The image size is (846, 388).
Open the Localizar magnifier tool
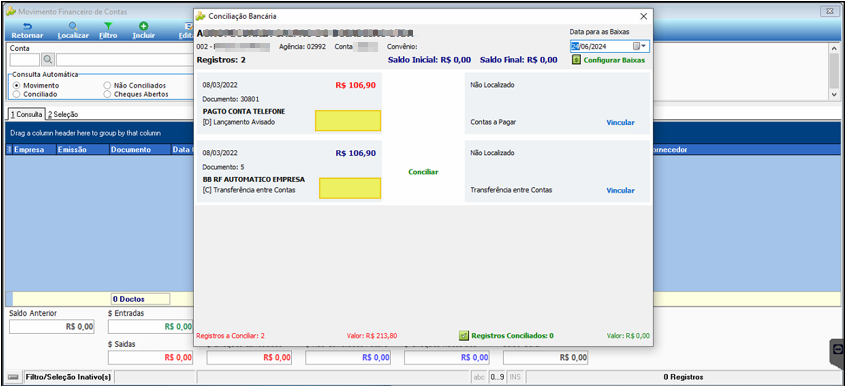pyautogui.click(x=73, y=26)
